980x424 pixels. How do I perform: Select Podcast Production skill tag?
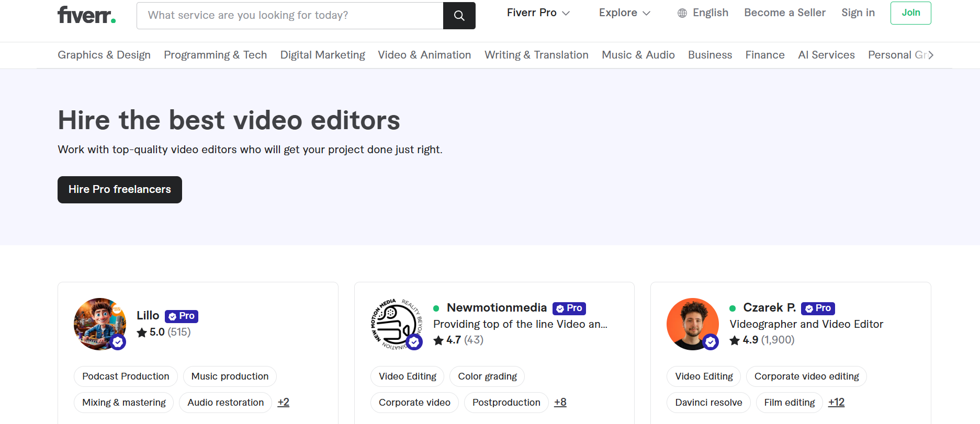pyautogui.click(x=126, y=376)
